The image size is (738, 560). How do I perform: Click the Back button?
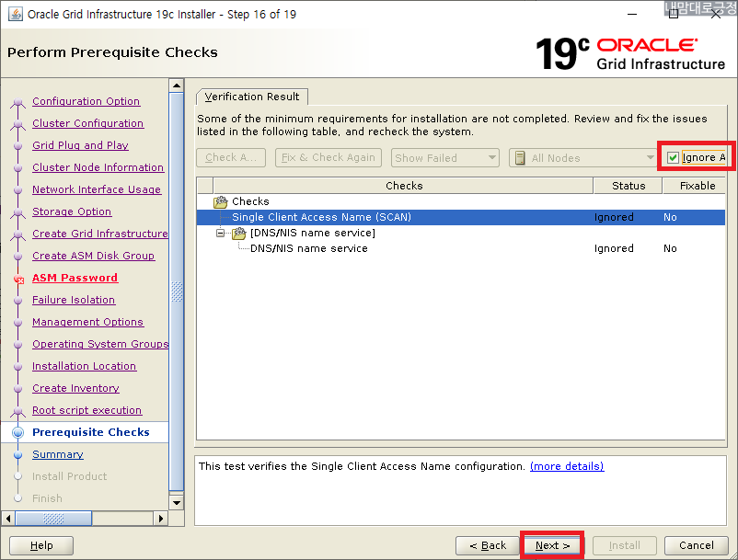tap(488, 545)
